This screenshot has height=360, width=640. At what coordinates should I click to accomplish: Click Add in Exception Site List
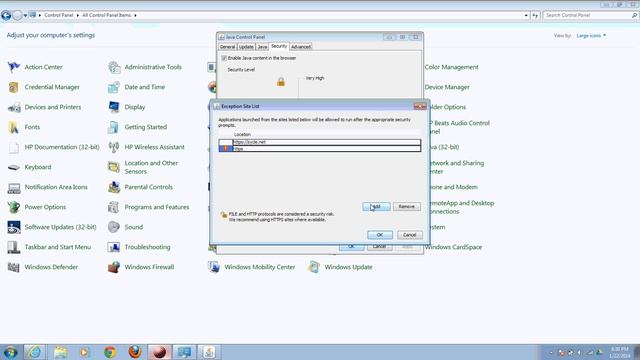pyautogui.click(x=376, y=207)
